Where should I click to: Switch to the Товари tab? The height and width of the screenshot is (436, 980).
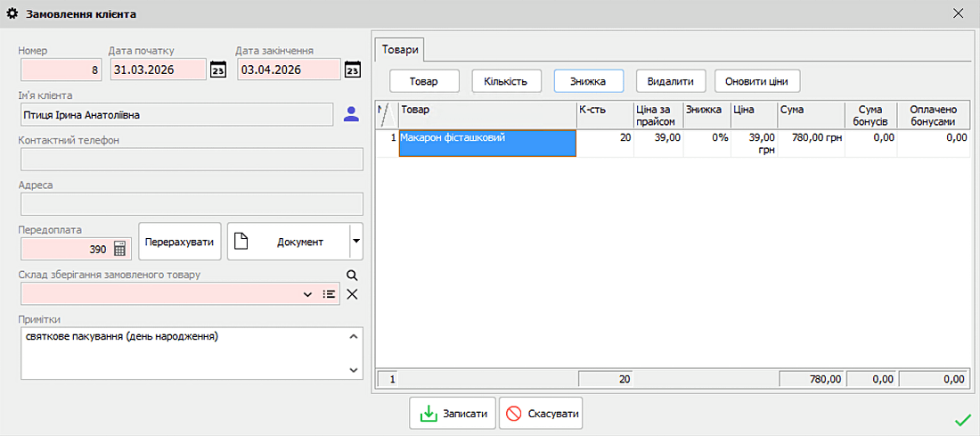399,50
